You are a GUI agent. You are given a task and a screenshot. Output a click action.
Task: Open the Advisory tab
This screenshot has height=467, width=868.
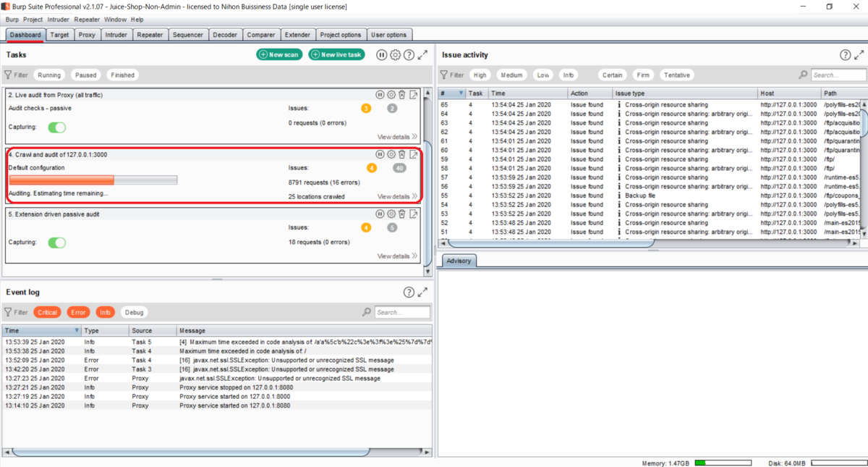click(459, 261)
